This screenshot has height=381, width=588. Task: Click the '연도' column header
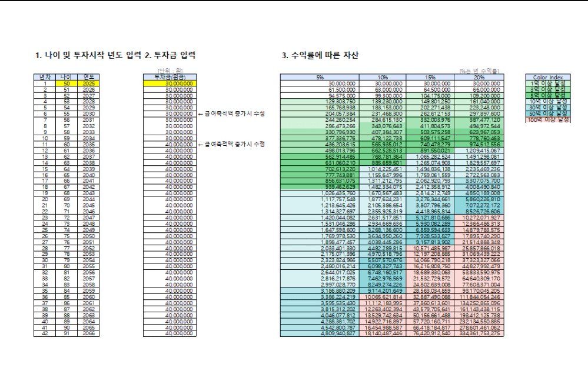(88, 77)
